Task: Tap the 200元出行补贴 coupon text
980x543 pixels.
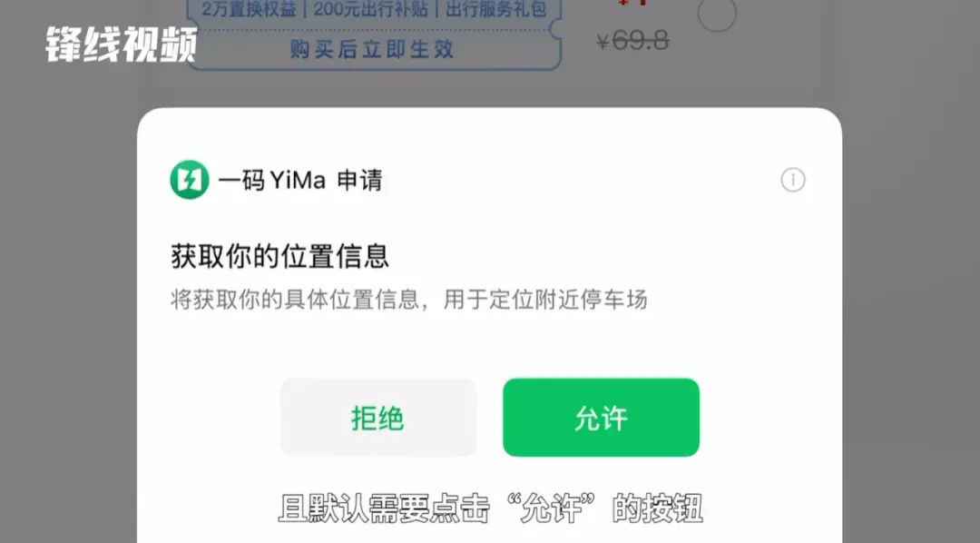Action: [370, 9]
